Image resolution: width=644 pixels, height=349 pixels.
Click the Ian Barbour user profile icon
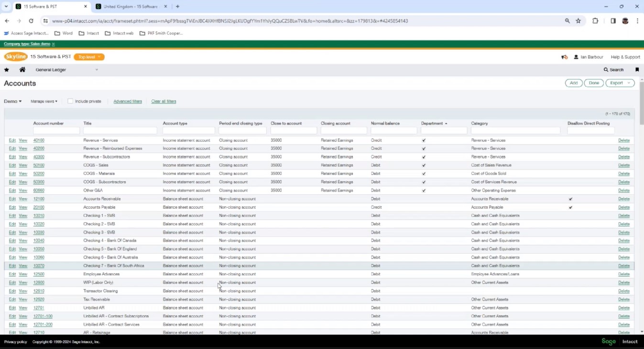(576, 56)
